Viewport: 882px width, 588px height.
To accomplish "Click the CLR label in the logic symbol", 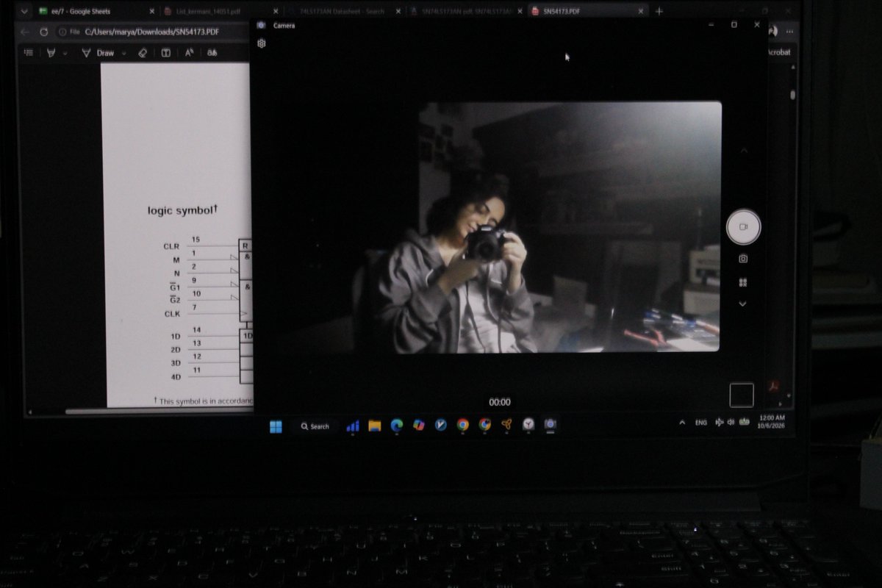I will tap(171, 246).
